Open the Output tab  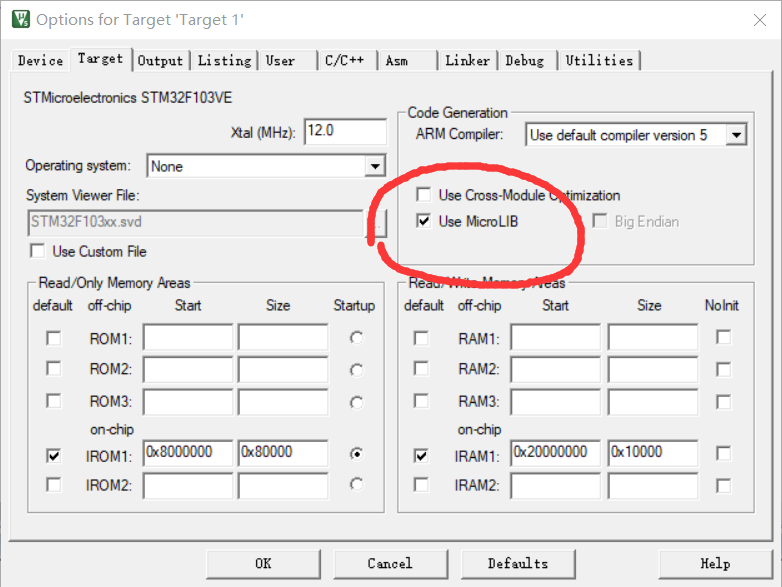click(160, 60)
